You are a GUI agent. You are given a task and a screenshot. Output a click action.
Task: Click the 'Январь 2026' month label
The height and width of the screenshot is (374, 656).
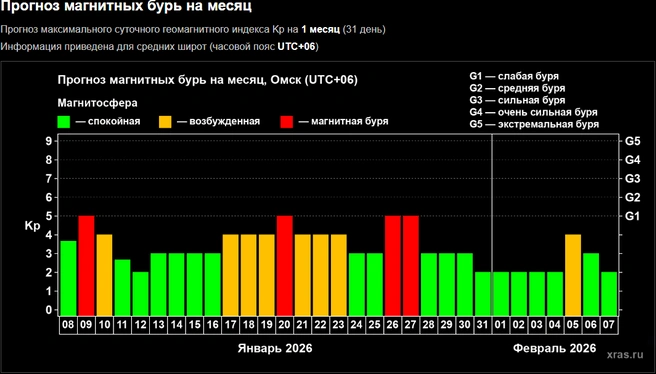pyautogui.click(x=275, y=348)
